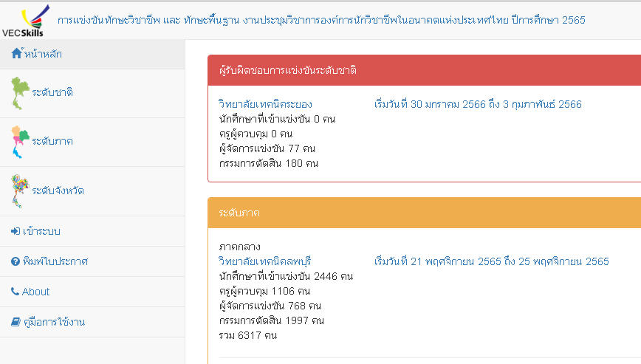The image size is (641, 364).
Task: Click the phone icon beside About
Action: (16, 292)
